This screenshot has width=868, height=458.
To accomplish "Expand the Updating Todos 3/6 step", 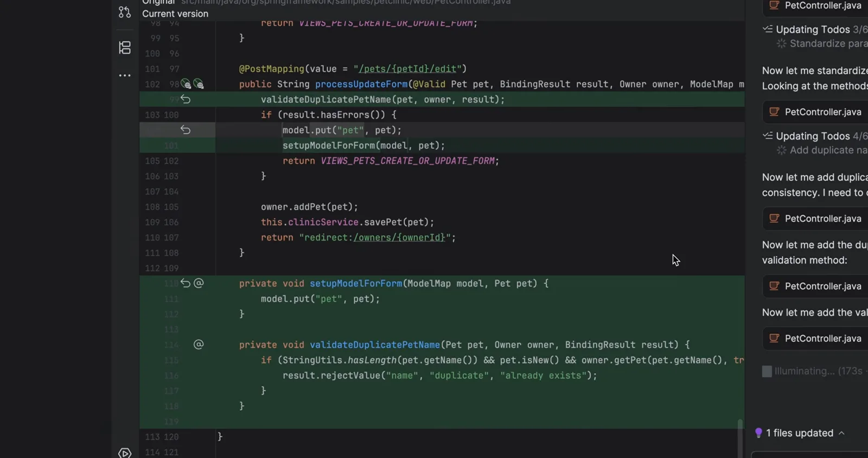I will tap(815, 29).
